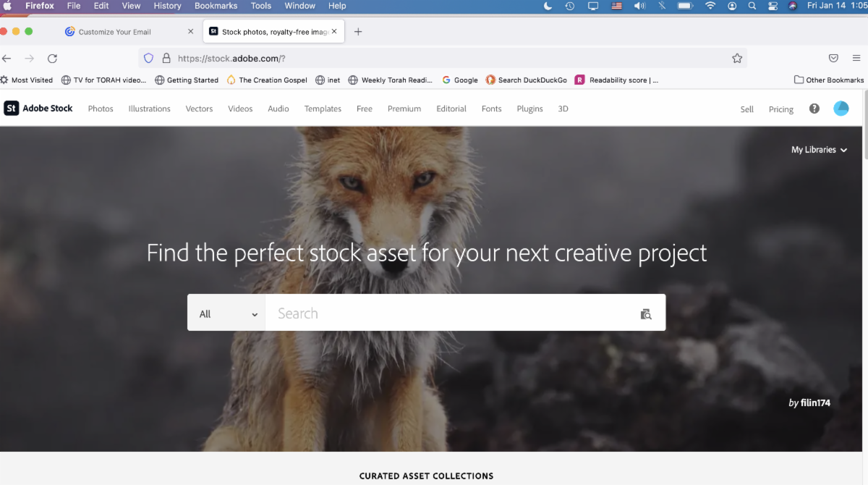Click inside the Search input field
The height and width of the screenshot is (485, 868).
tap(448, 313)
